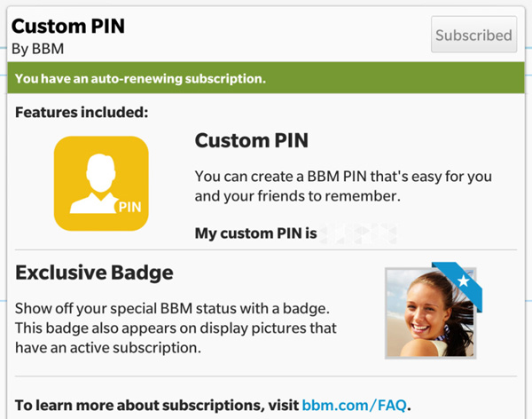The height and width of the screenshot is (419, 532).
Task: Click the blurred custom PIN value
Action: pos(358,234)
